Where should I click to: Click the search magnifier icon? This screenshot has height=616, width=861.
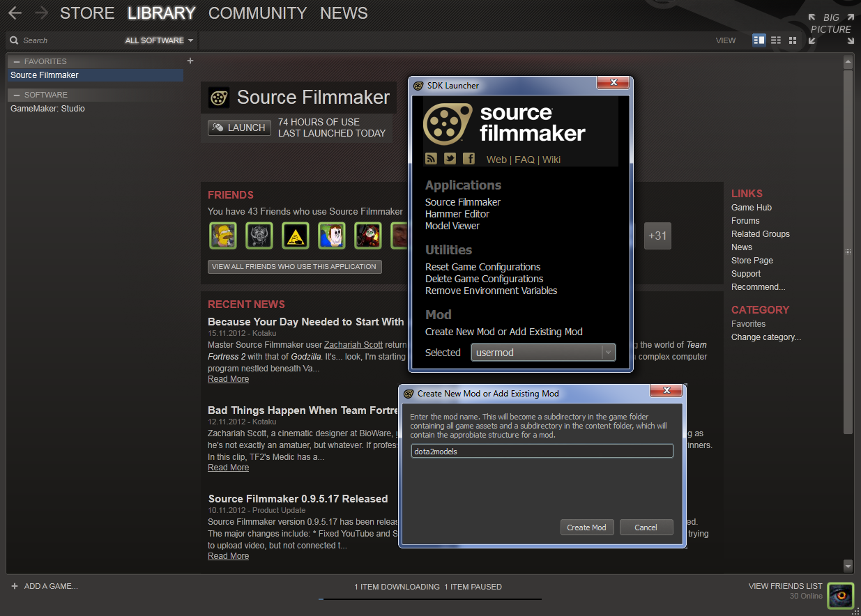pos(14,40)
